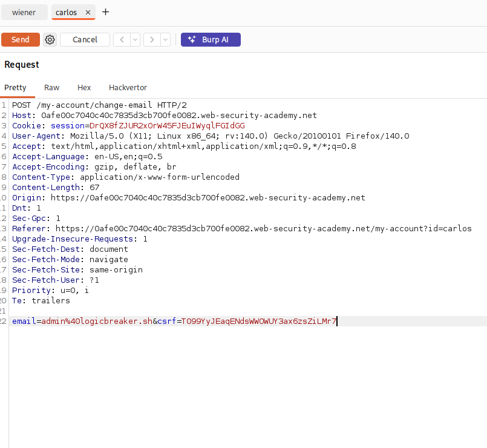Screen dimensions: 487x448
Task: Click the Send button
Action: point(21,40)
